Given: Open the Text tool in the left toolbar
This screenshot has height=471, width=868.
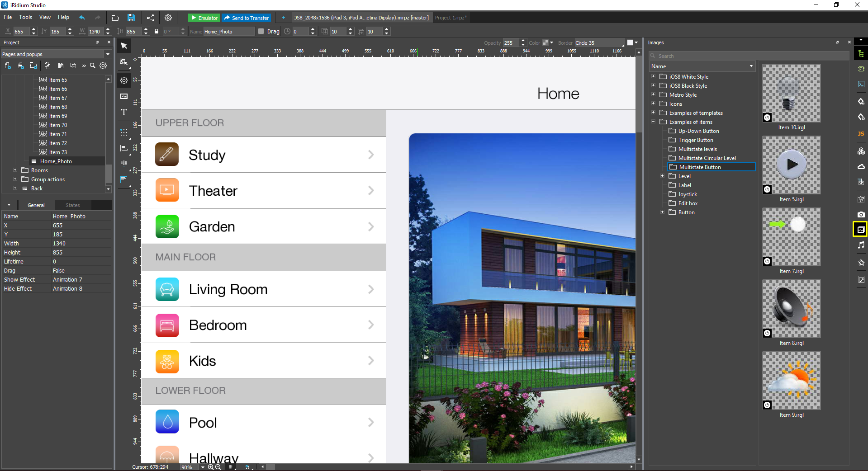Looking at the screenshot, I should click(123, 113).
